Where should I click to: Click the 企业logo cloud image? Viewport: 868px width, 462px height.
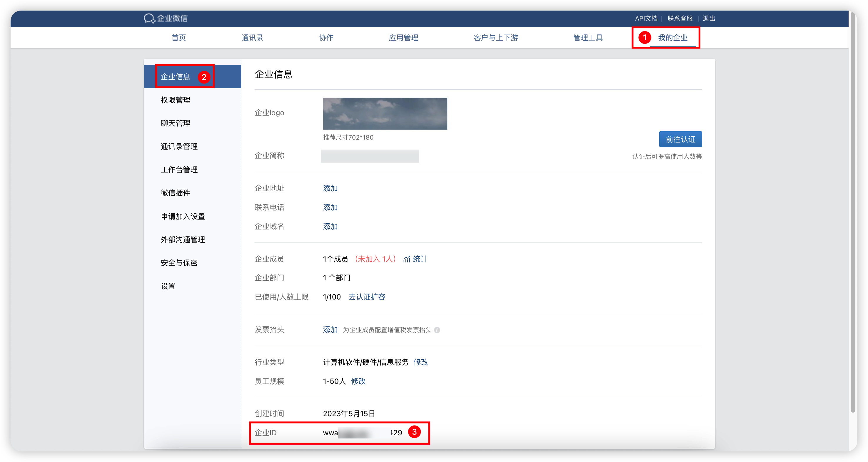[x=385, y=114]
